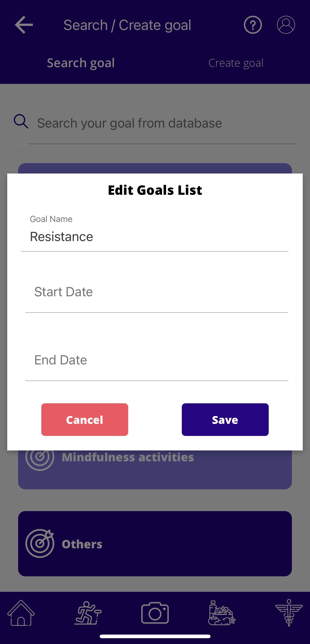
Task: Switch to the Create goal tab
Action: tap(236, 63)
